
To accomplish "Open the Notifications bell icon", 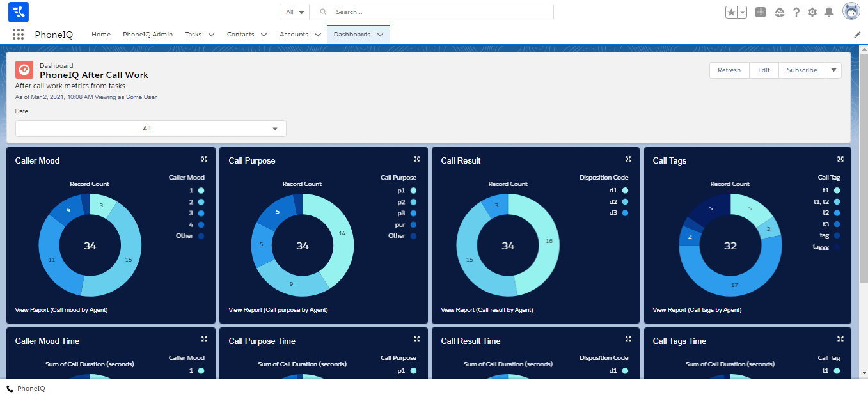I will [x=829, y=12].
